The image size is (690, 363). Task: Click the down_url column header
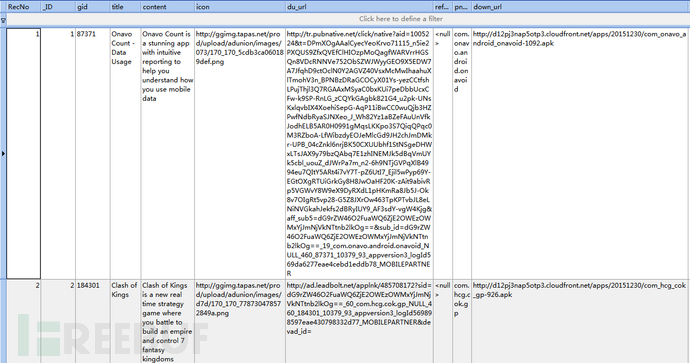(x=580, y=7)
